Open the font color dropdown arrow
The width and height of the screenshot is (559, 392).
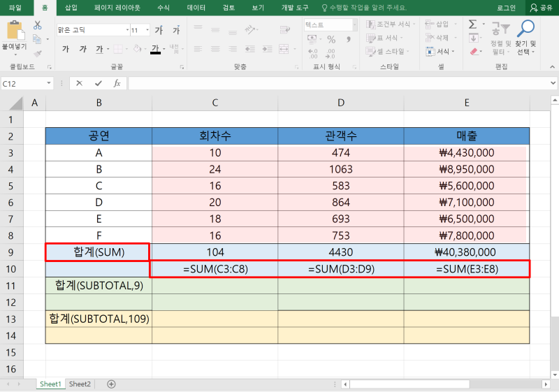164,49
